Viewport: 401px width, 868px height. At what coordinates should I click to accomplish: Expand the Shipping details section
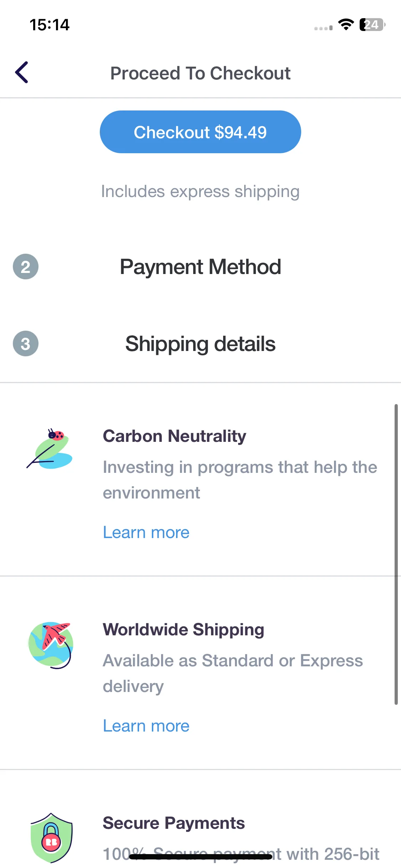[x=200, y=343]
